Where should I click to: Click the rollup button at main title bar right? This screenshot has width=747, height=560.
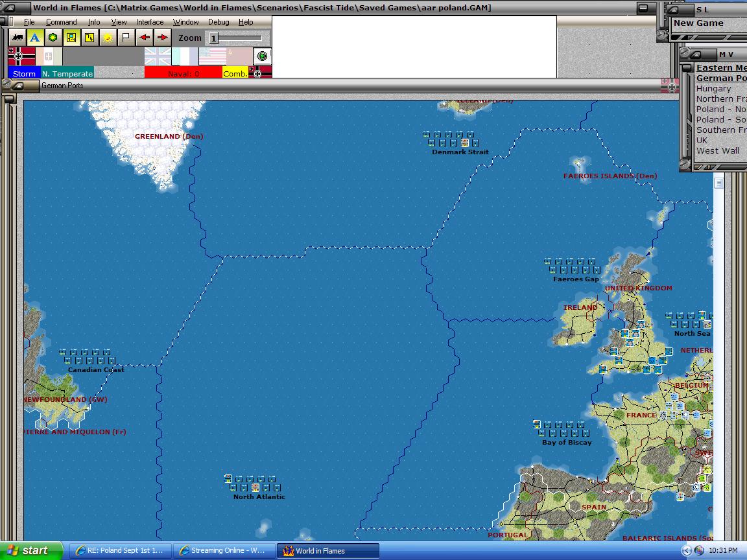(x=643, y=8)
